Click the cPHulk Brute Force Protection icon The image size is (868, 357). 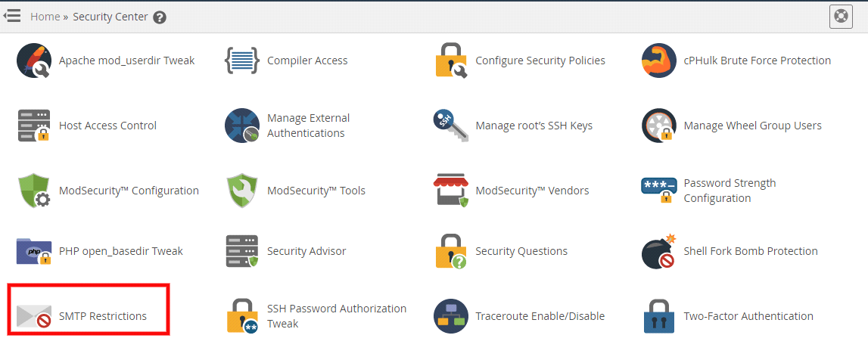pyautogui.click(x=658, y=61)
